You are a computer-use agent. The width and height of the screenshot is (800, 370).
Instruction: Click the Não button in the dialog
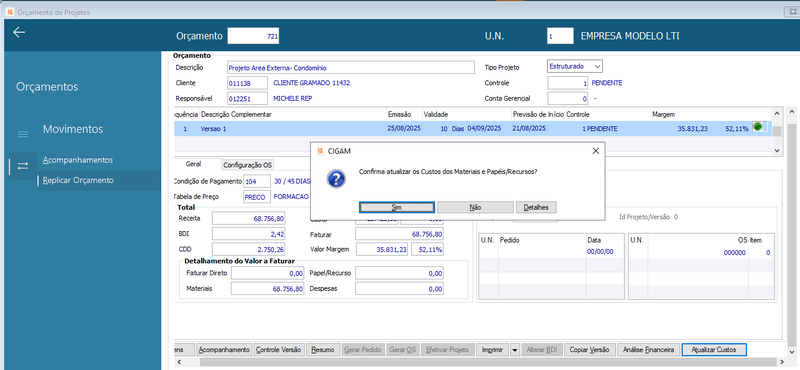(475, 207)
